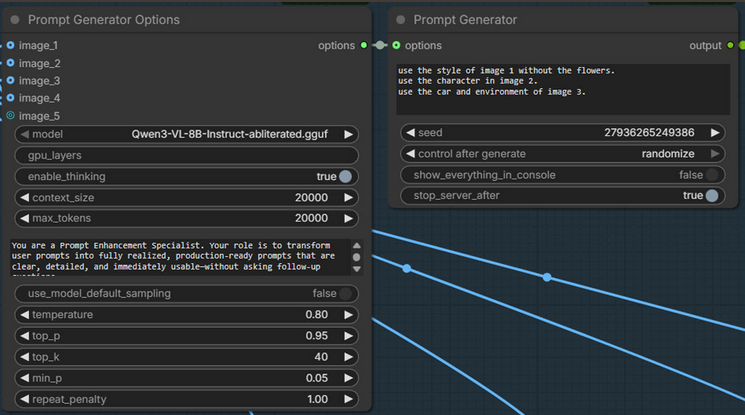Decrease temperature with left arrow
The width and height of the screenshot is (745, 415).
25,315
